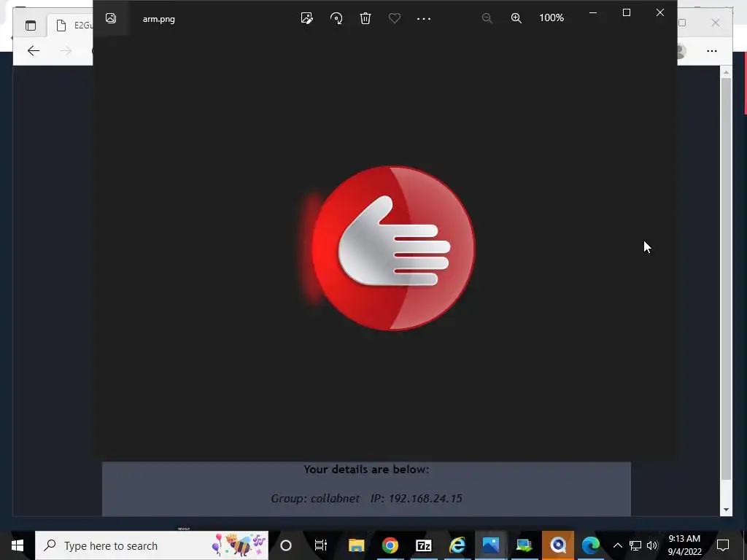Go back in the Edge browser window
Viewport: 747px width, 560px height.
[34, 50]
